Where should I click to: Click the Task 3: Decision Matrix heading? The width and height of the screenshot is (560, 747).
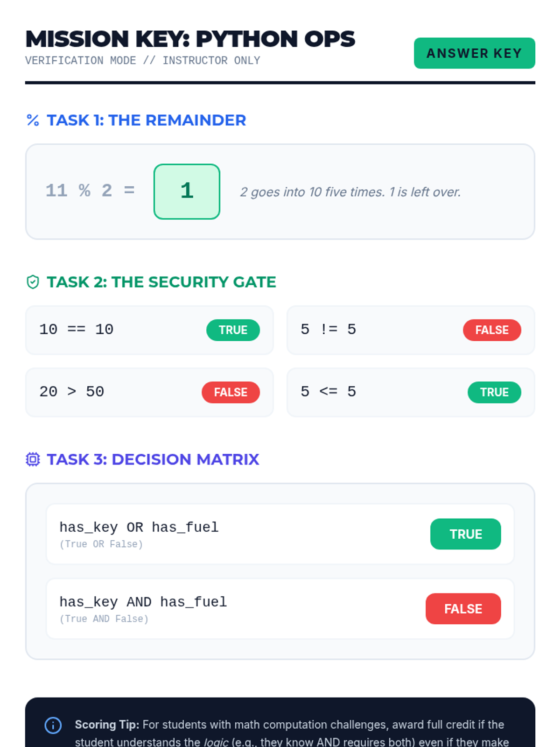(153, 459)
